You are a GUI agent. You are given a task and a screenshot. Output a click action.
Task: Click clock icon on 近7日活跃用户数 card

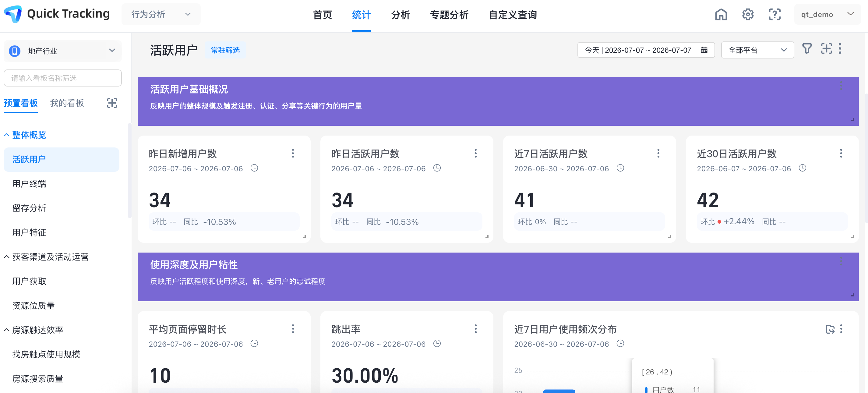click(620, 168)
